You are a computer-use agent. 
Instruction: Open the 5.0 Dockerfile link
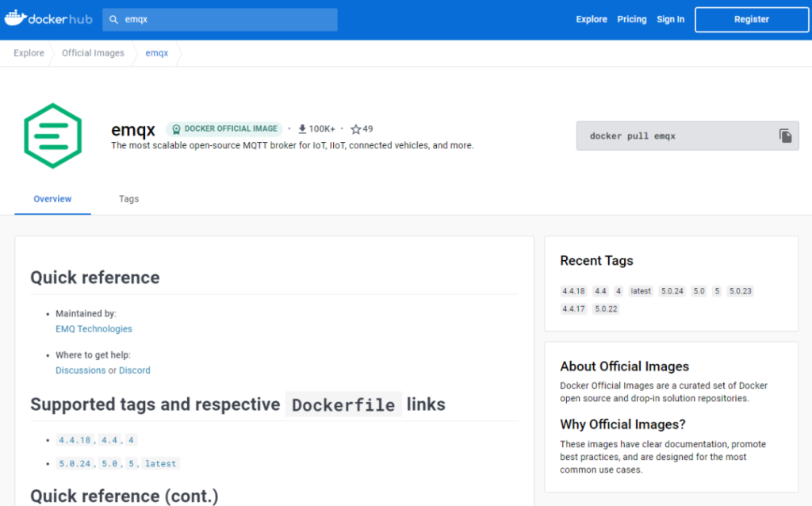pos(109,463)
